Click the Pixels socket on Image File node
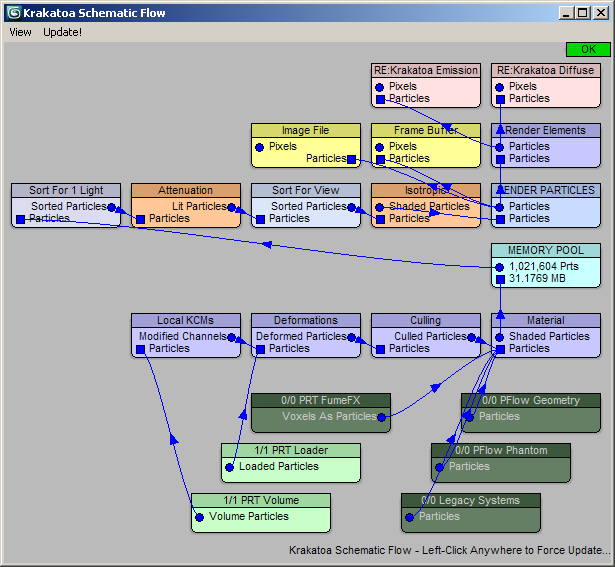The image size is (615, 567). click(x=260, y=147)
